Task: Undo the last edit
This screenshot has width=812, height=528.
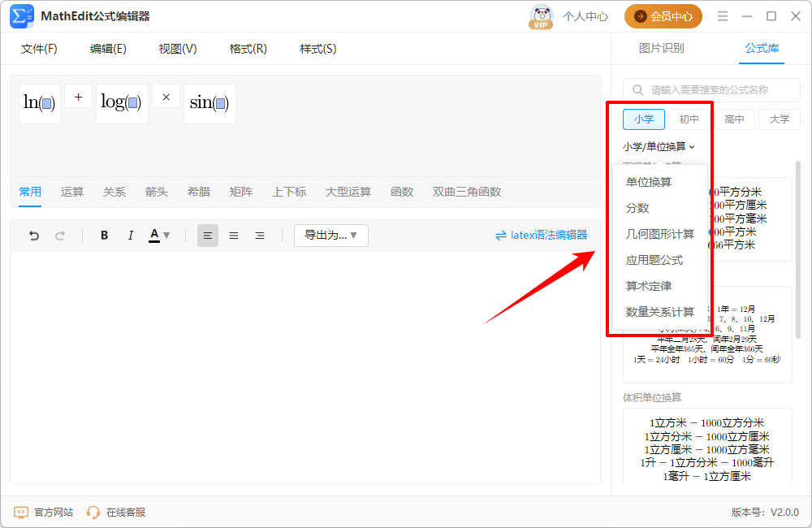Action: 34,236
